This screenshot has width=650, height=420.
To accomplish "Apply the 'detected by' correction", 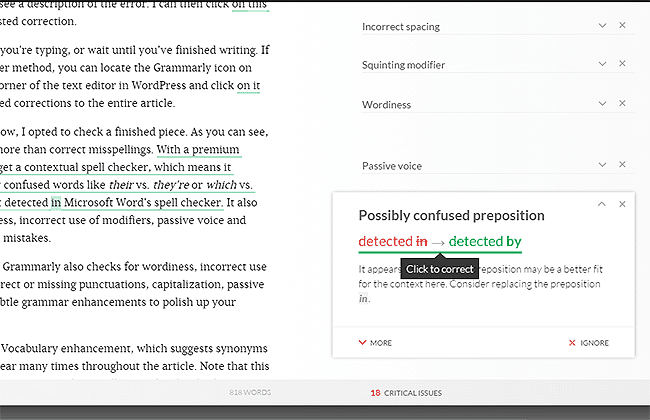I will click(x=485, y=241).
